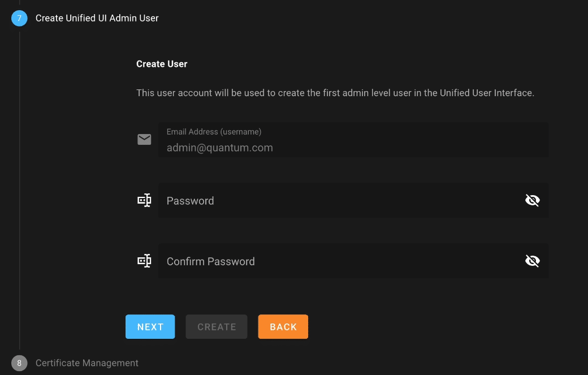Go back with the orange BACK button
Image resolution: width=588 pixels, height=375 pixels.
[x=283, y=326]
